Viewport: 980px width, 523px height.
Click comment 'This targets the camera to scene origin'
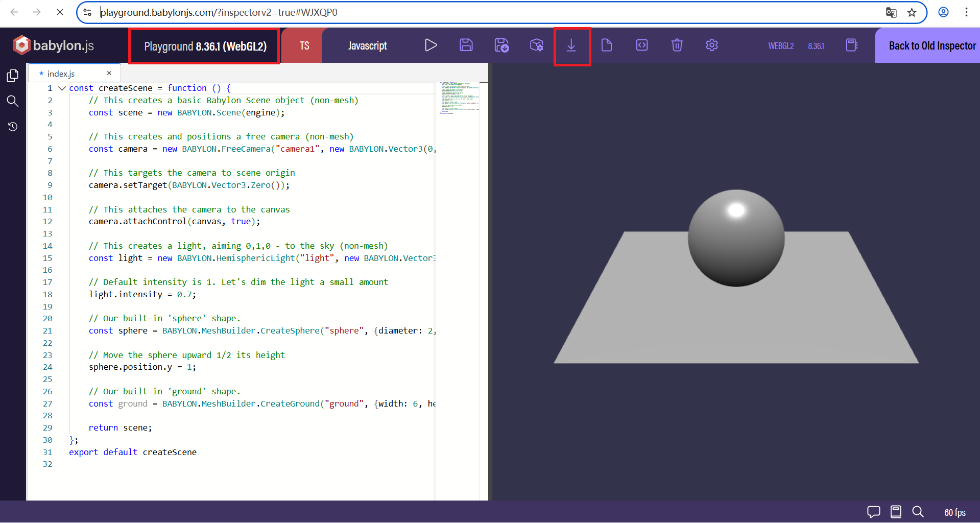[x=192, y=173]
